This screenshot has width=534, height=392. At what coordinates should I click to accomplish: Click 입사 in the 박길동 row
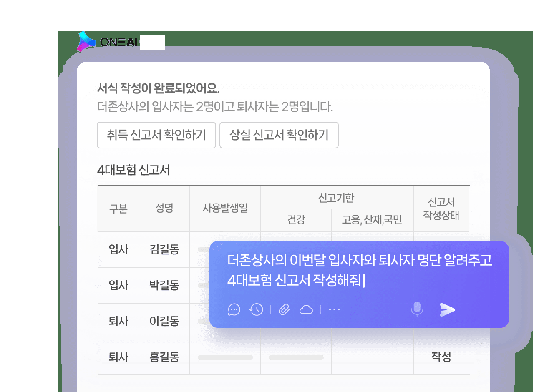pyautogui.click(x=118, y=285)
